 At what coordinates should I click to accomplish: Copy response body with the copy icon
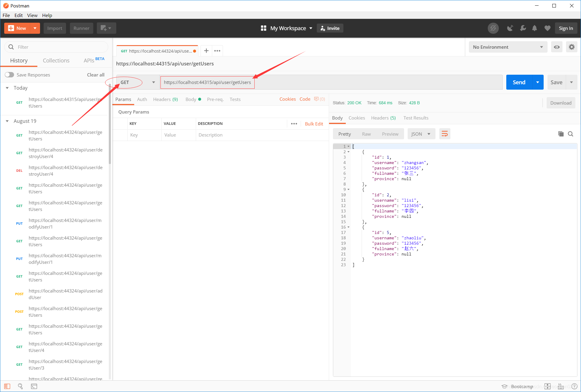(561, 134)
